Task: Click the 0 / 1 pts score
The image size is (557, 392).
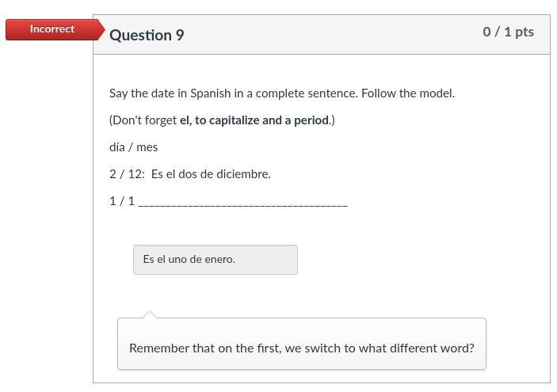Action: coord(508,32)
